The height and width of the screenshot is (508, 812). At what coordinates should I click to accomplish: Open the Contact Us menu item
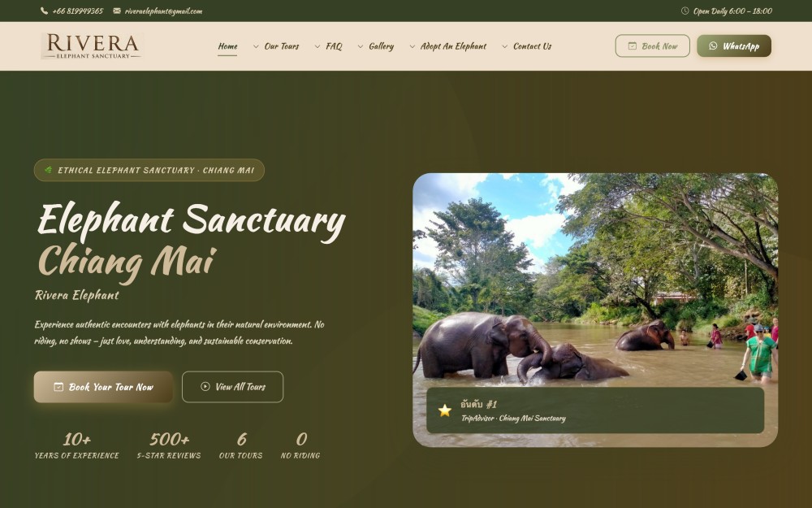point(533,46)
